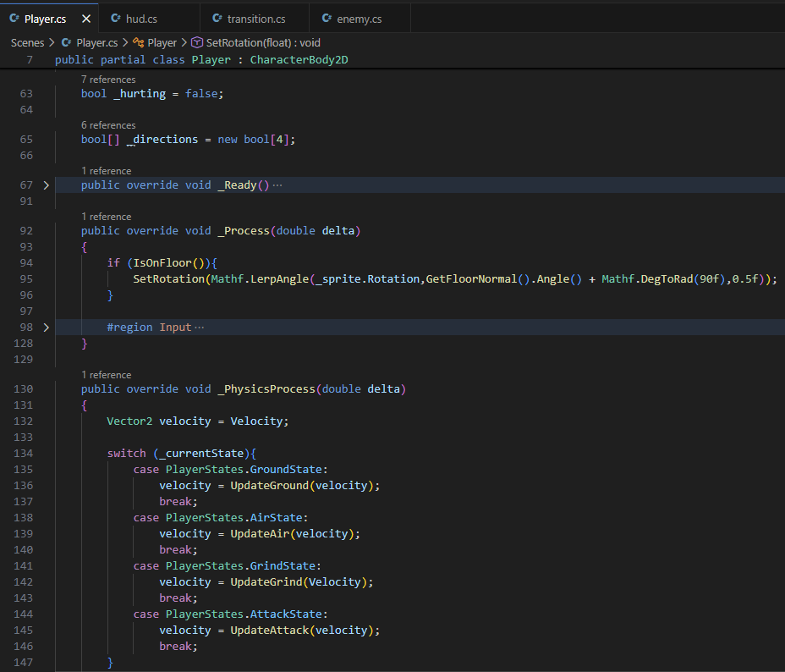Open Scenes breadcrumb folder
Viewport: 785px width, 672px height.
coord(28,42)
